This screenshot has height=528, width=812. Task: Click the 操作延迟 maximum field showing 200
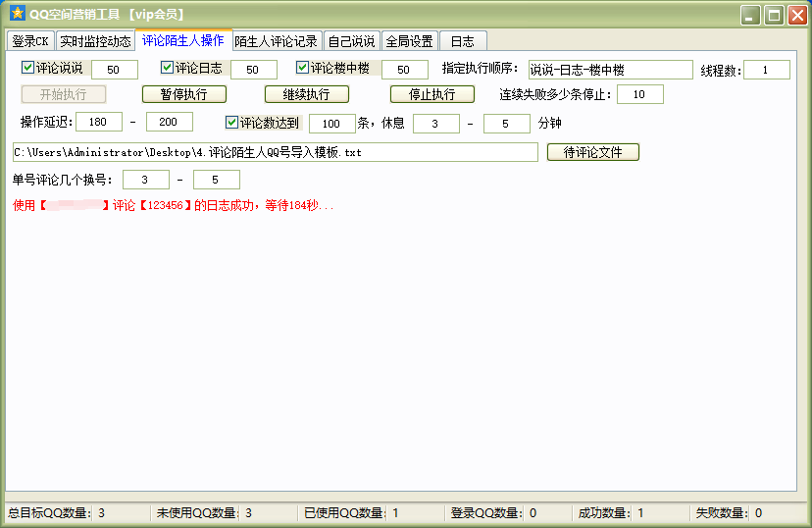point(170,122)
